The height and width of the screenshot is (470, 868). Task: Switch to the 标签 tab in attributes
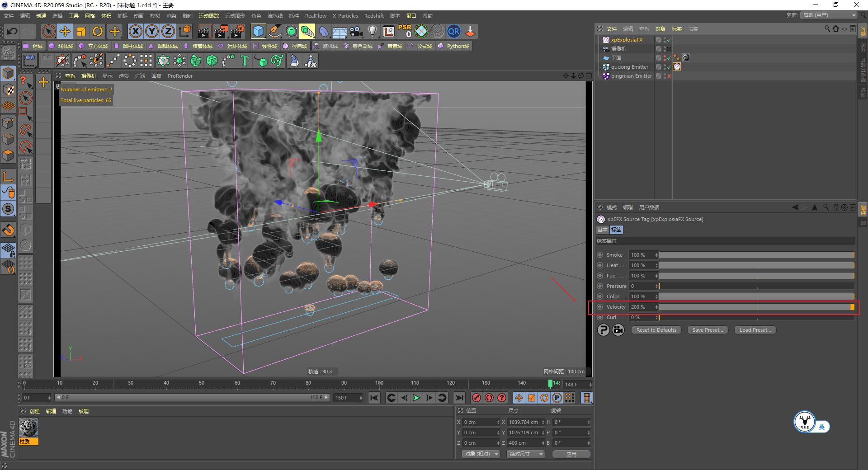pyautogui.click(x=616, y=230)
